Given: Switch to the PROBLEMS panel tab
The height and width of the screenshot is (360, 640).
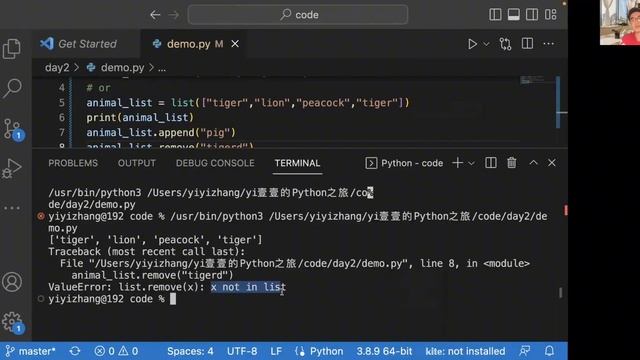Looking at the screenshot, I should [73, 163].
